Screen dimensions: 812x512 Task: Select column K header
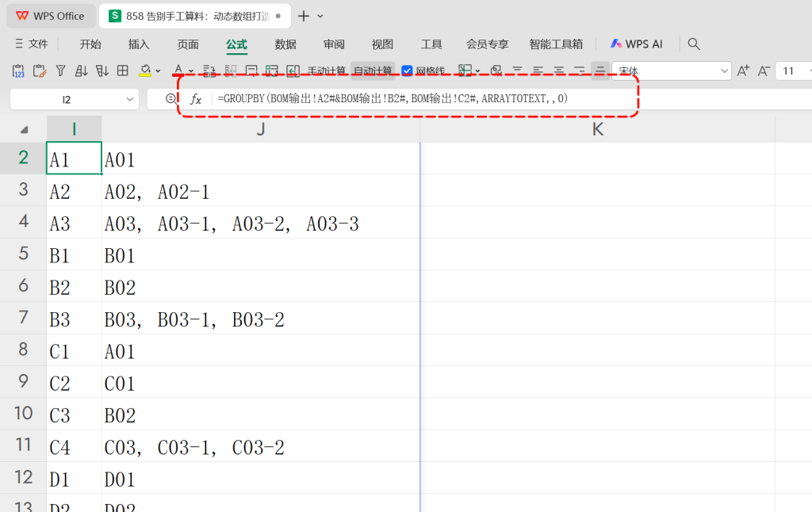(x=597, y=129)
